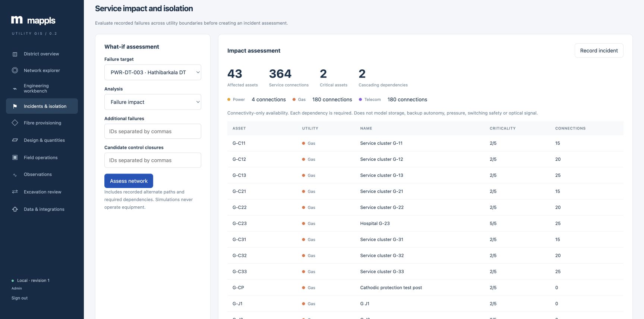Click the Network explorer circle icon
The image size is (644, 319).
pos(15,70)
